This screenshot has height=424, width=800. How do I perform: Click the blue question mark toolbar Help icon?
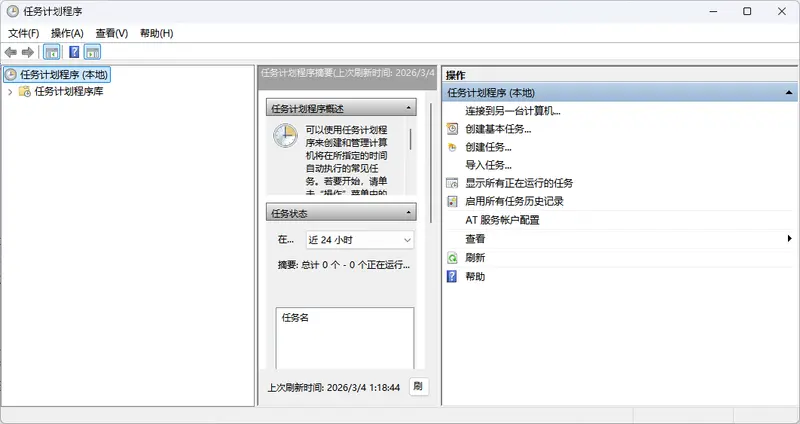[x=74, y=52]
